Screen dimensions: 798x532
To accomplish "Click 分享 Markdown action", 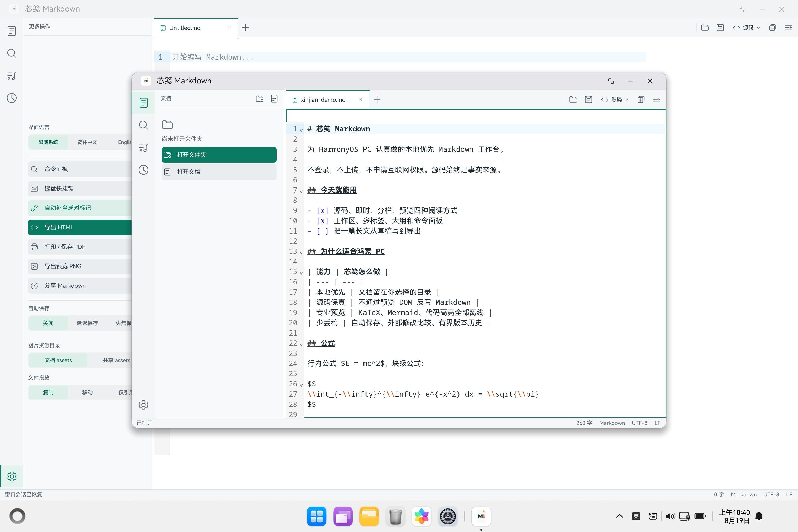I will click(80, 286).
